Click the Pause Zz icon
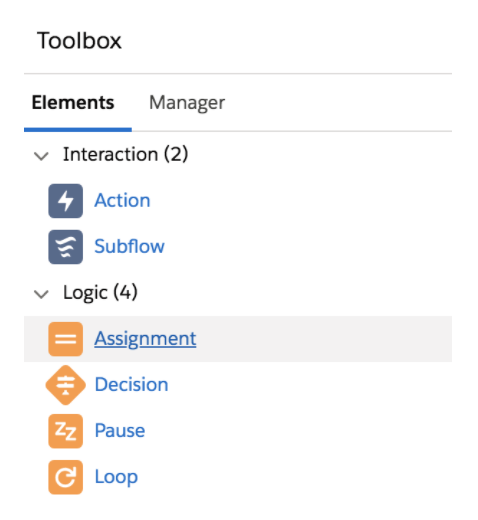The width and height of the screenshot is (478, 520). point(66,431)
